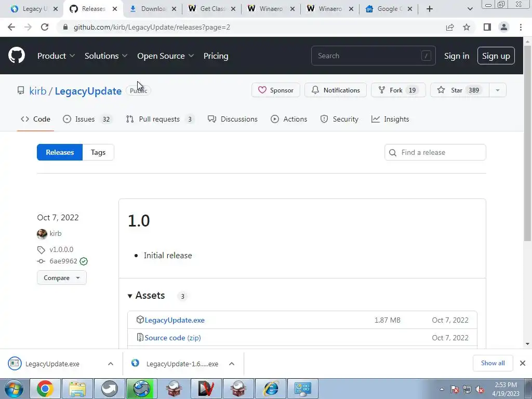The height and width of the screenshot is (399, 532).
Task: Open Chrome three-dot menu
Action: coord(521,27)
